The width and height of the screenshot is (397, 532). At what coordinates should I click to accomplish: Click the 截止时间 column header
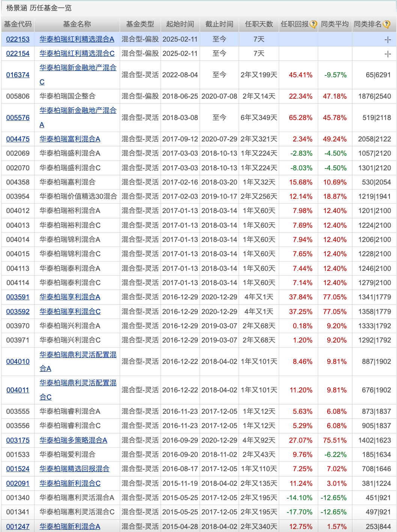click(219, 24)
